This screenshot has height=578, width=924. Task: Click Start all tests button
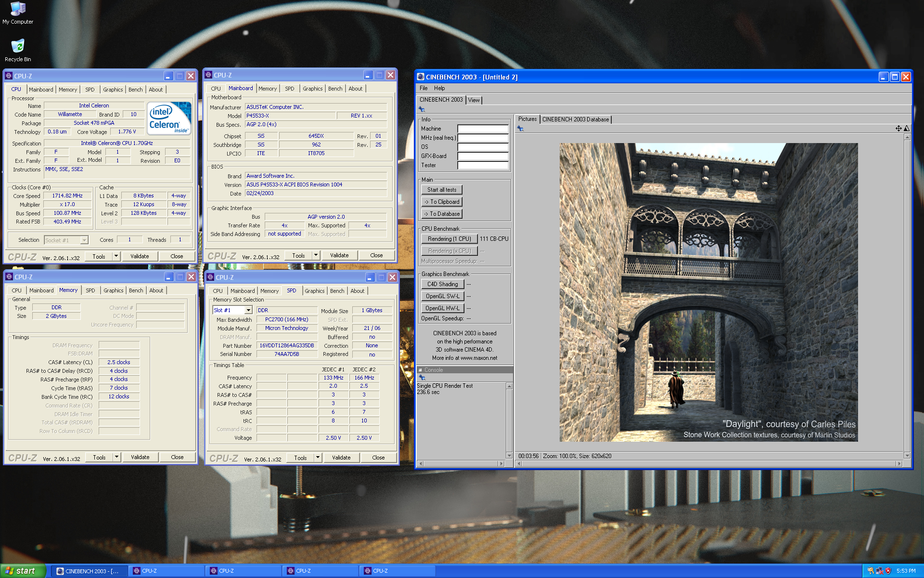(x=442, y=190)
